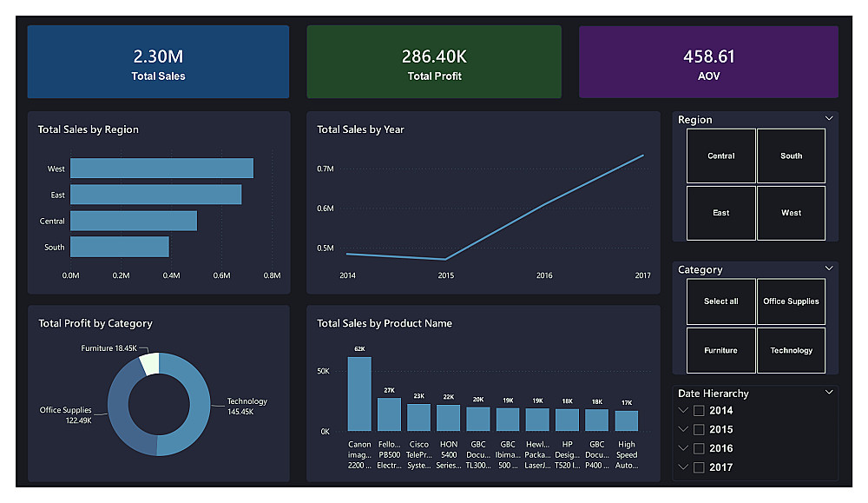Click the Fello... PB500 27K bar
Viewport: 868px width, 503px height.
tap(389, 414)
